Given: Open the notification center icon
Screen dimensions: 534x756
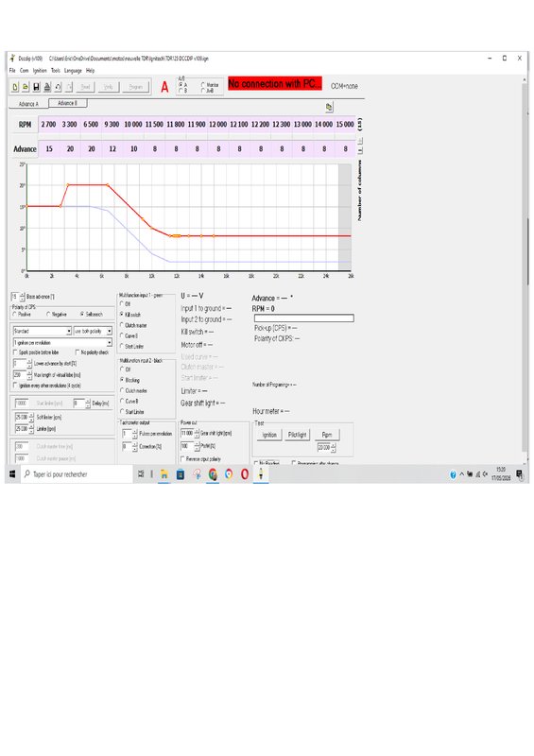Looking at the screenshot, I should point(520,475).
